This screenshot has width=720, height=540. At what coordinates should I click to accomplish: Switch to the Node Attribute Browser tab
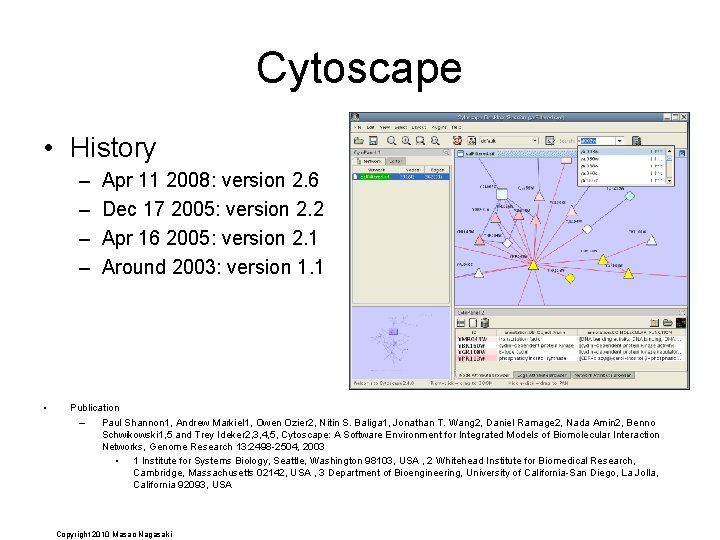tap(484, 375)
